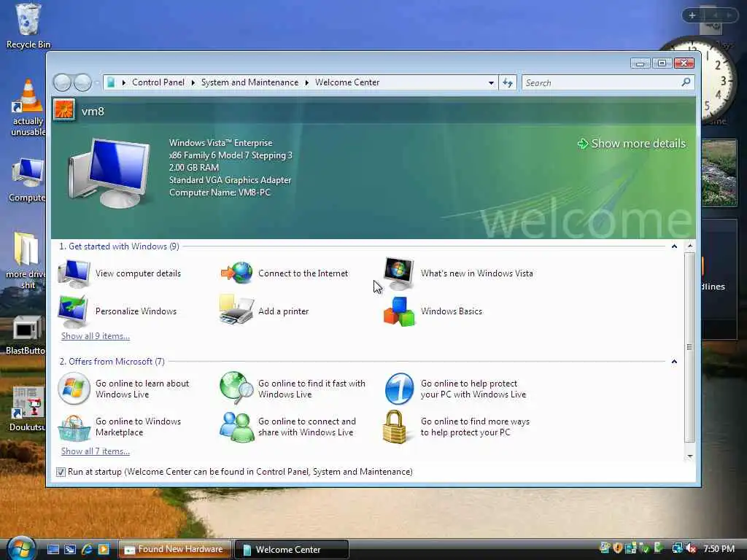The image size is (747, 560).
Task: Open View computer details icon
Action: pyautogui.click(x=74, y=273)
